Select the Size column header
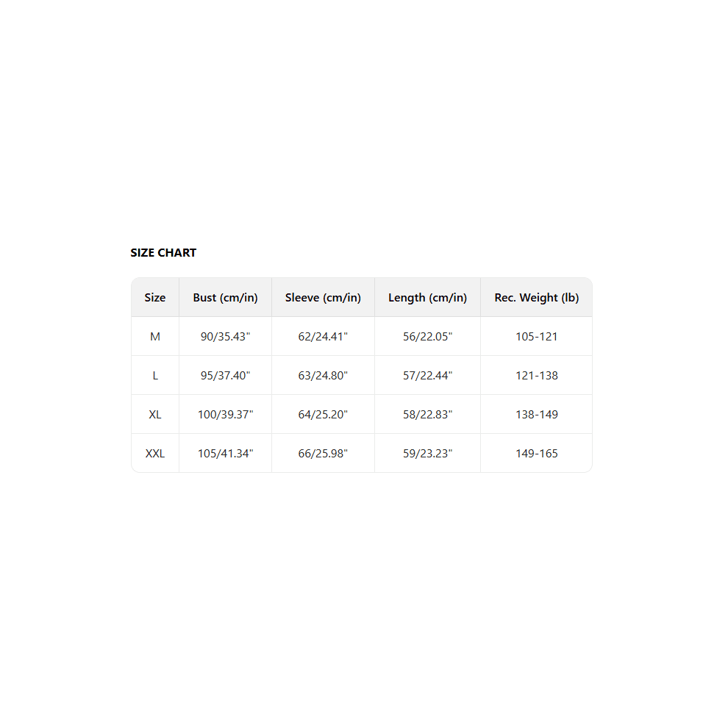This screenshot has width=728, height=728. tap(155, 298)
